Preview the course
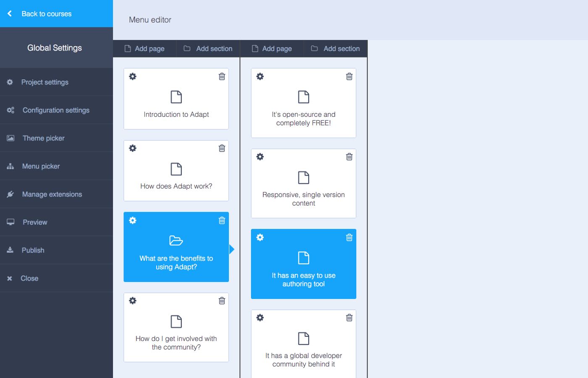The image size is (588, 378). [56, 222]
